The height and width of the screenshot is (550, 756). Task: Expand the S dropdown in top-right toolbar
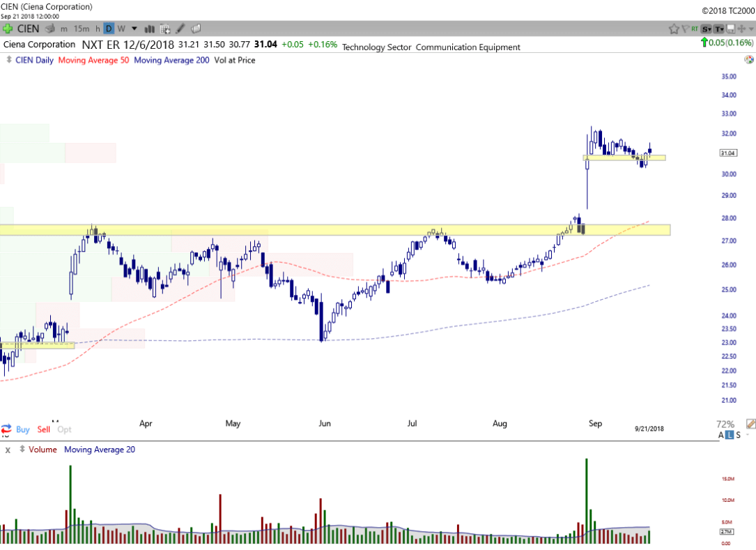pyautogui.click(x=707, y=29)
